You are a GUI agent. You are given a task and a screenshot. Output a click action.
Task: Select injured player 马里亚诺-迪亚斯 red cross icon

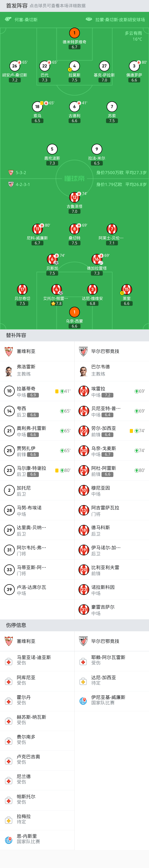pos(9,662)
